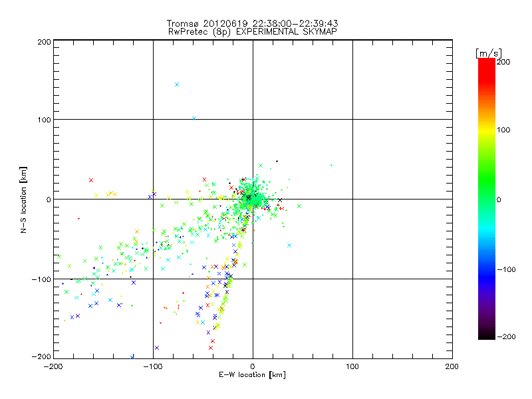
Task: Select the lone cyan X marker southeast of origin
Action: (x=289, y=245)
